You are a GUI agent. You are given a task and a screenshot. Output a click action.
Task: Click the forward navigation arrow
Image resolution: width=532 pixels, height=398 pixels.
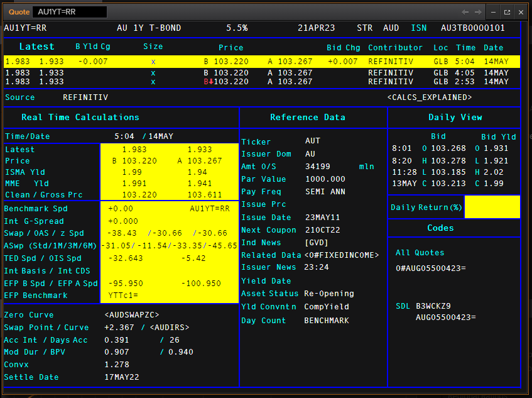pos(478,12)
